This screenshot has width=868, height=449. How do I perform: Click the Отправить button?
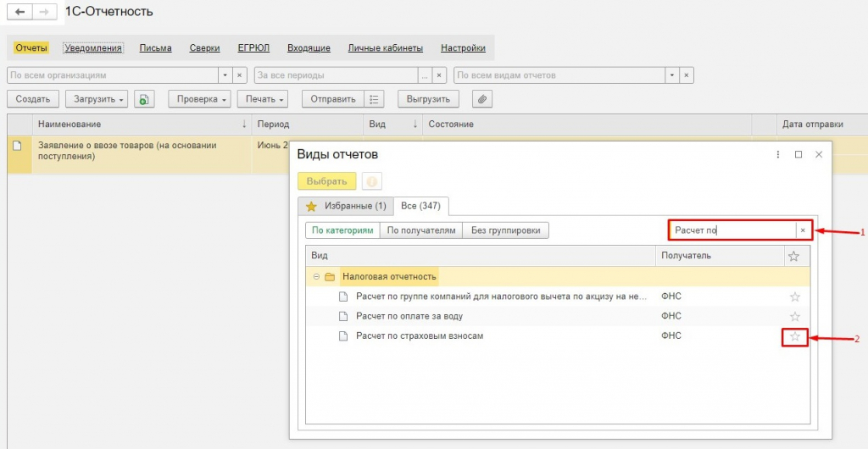click(x=332, y=99)
